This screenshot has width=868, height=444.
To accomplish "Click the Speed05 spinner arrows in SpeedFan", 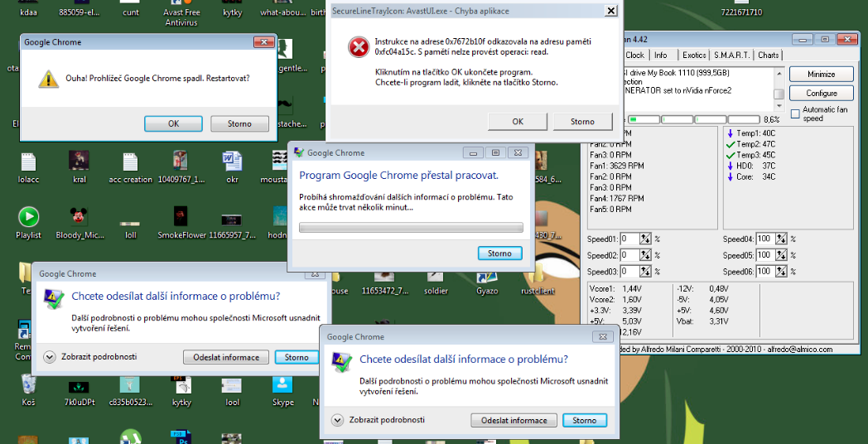I will coord(780,255).
